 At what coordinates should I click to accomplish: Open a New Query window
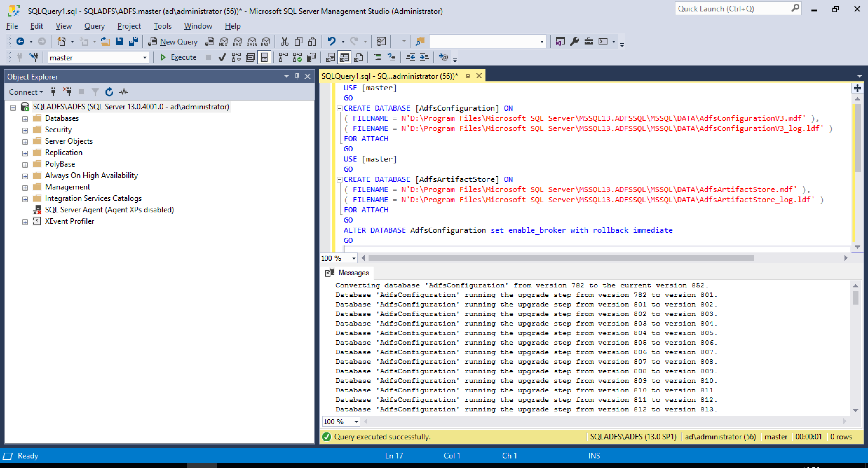(x=173, y=41)
